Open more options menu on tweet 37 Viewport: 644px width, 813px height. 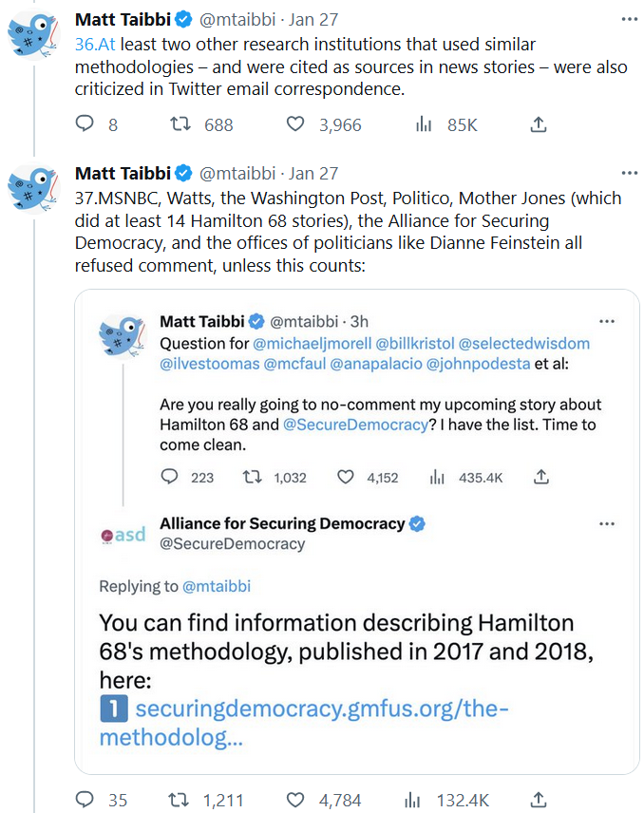tap(629, 173)
